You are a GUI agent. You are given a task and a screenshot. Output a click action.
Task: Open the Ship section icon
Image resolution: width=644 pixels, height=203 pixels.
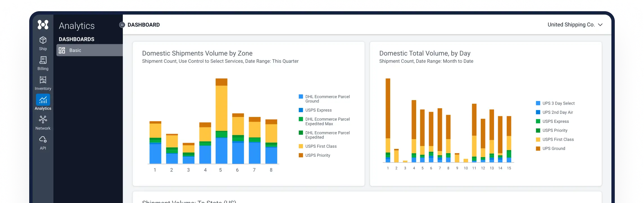click(43, 40)
